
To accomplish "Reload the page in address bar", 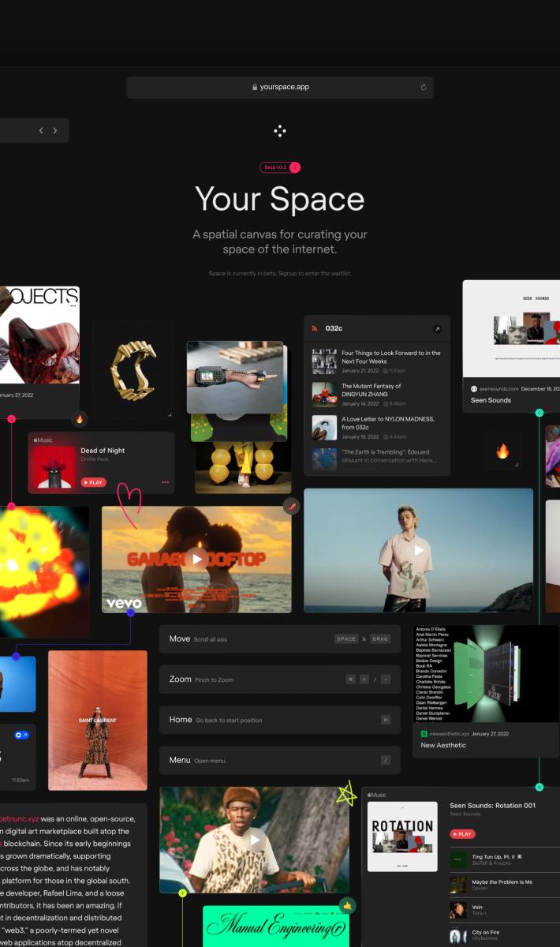I will 424,88.
